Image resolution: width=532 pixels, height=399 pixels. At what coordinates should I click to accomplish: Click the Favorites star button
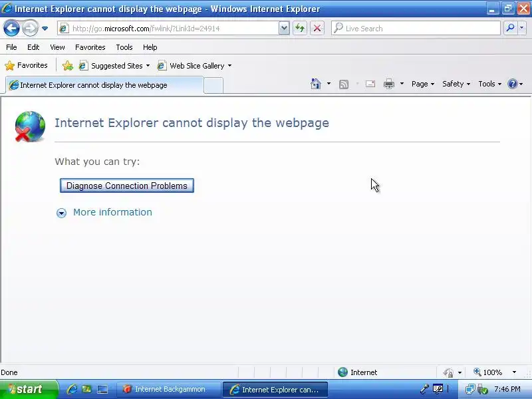click(x=26, y=65)
